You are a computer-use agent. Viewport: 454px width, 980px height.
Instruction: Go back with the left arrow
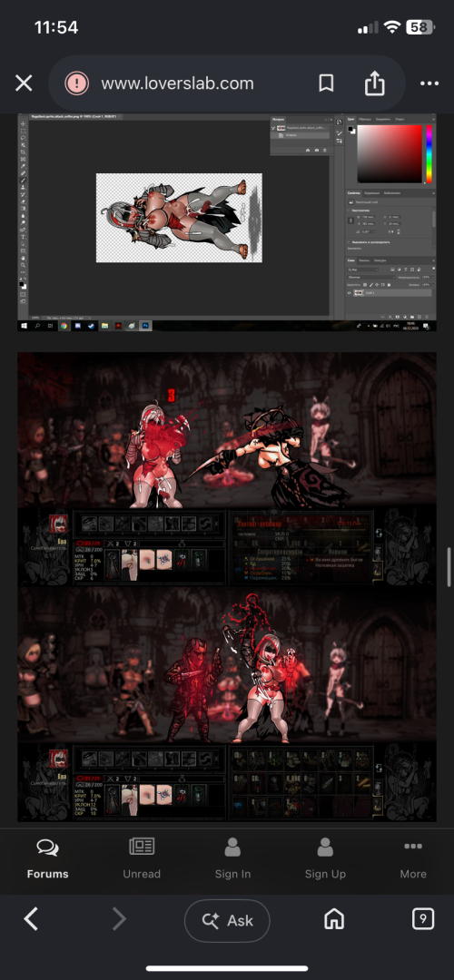tap(31, 918)
